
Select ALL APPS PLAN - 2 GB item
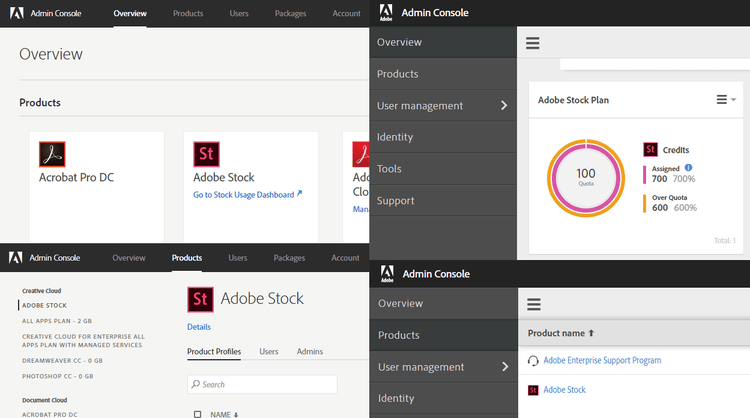coord(57,321)
